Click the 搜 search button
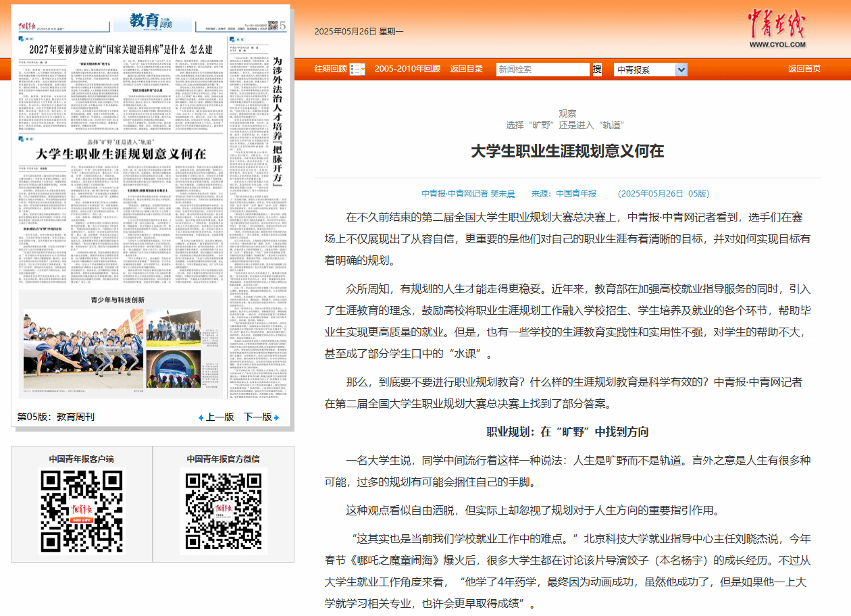Viewport: 851px width, 616px height. pos(597,69)
